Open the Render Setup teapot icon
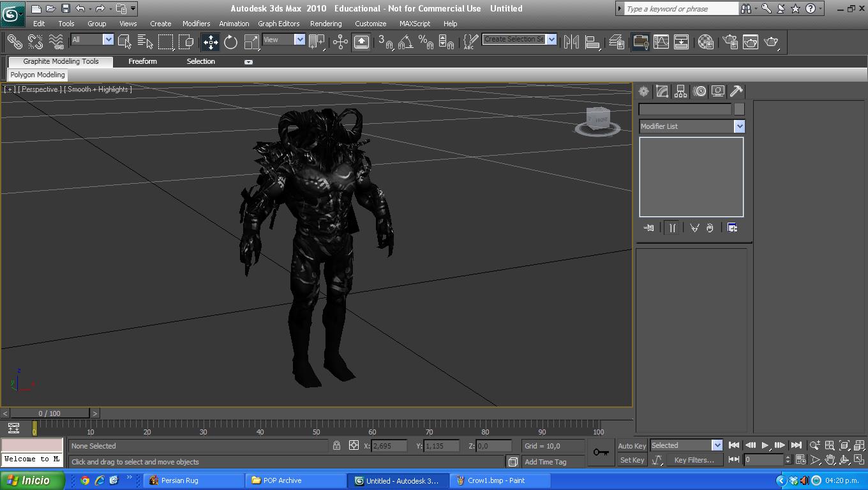 pos(730,42)
